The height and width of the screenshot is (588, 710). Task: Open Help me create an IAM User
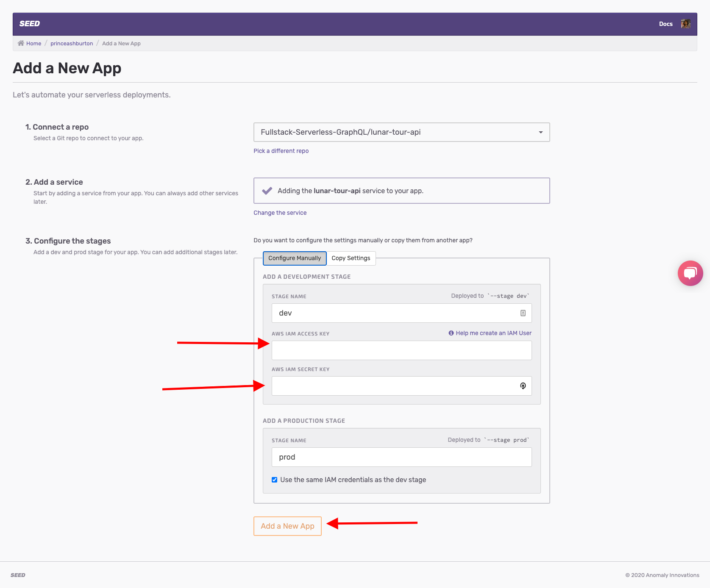pos(493,333)
